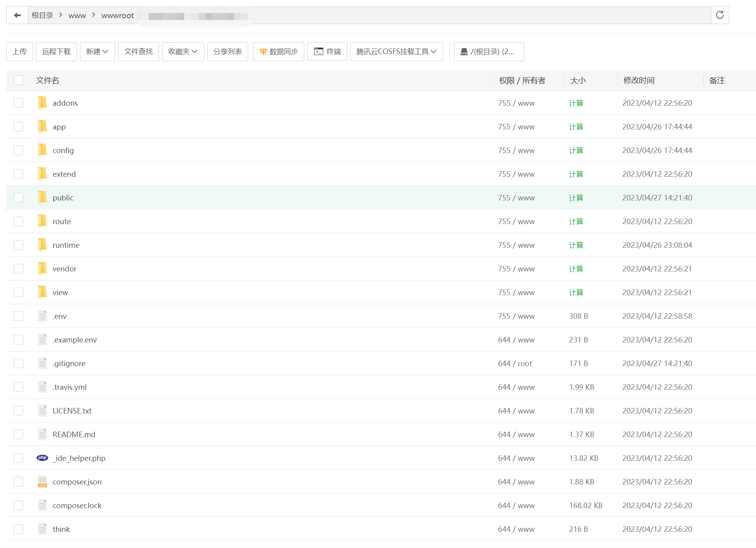756x548 pixels.
Task: Click the PHP icon of _ide_helper.php
Action: point(42,458)
